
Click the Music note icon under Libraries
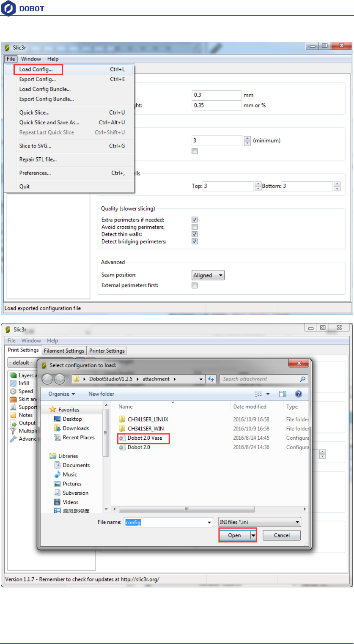[x=58, y=474]
